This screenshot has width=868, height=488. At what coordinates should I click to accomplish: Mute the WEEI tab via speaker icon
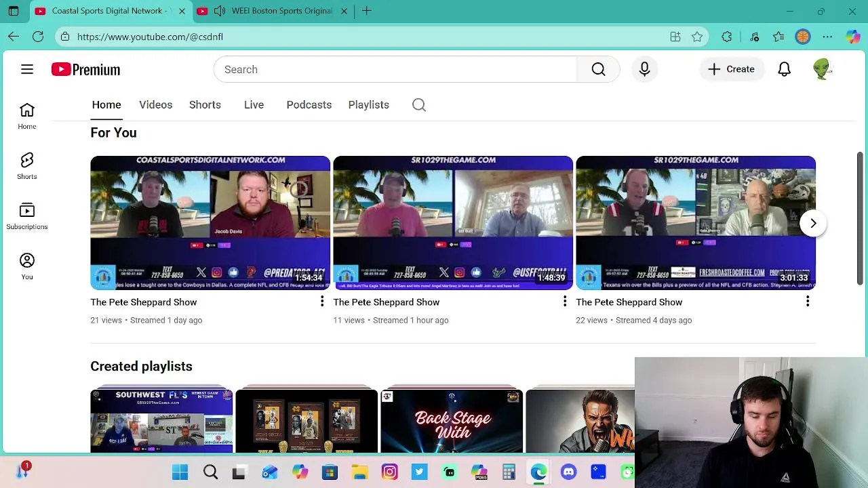click(x=220, y=11)
